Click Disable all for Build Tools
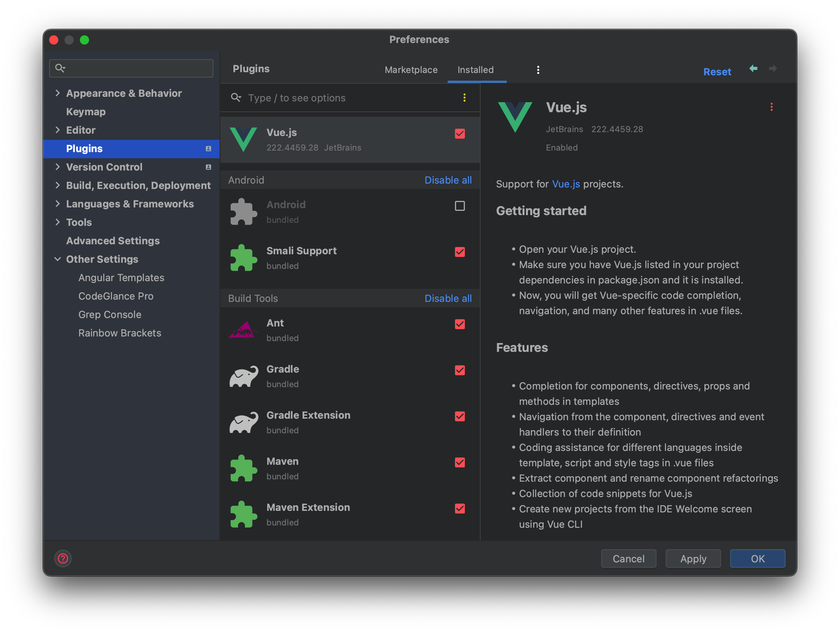Screen dimensions: 840x633 pos(448,298)
